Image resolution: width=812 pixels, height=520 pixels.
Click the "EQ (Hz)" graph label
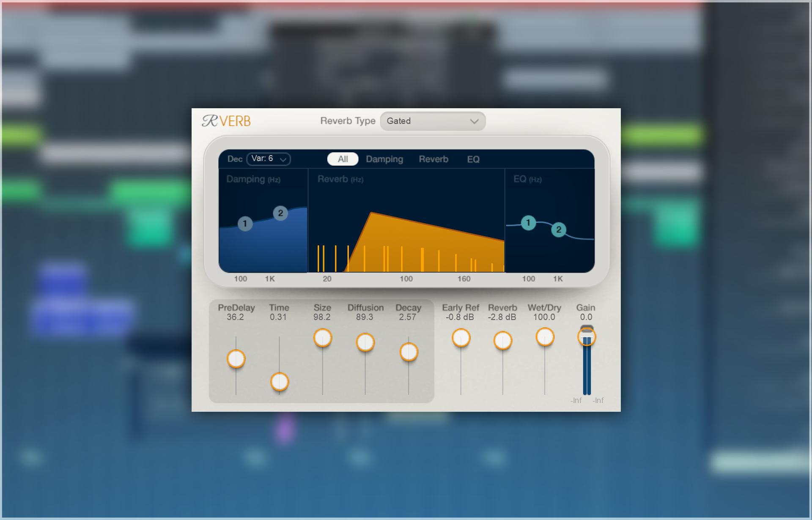[527, 179]
